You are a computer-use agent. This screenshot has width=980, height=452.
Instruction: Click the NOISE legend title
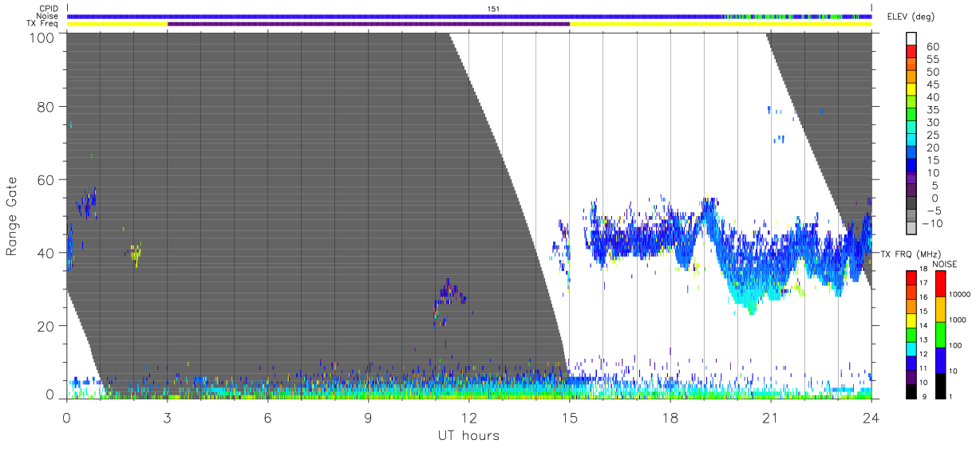(x=945, y=264)
